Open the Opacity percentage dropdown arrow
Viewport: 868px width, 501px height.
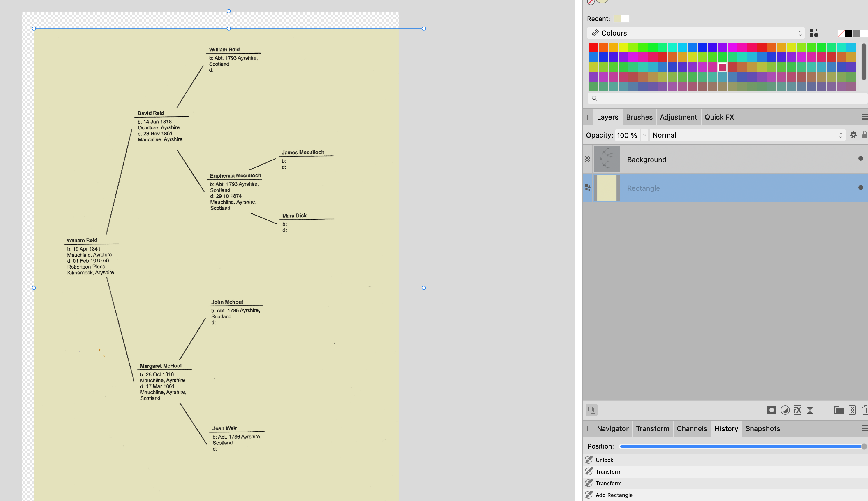pos(644,135)
